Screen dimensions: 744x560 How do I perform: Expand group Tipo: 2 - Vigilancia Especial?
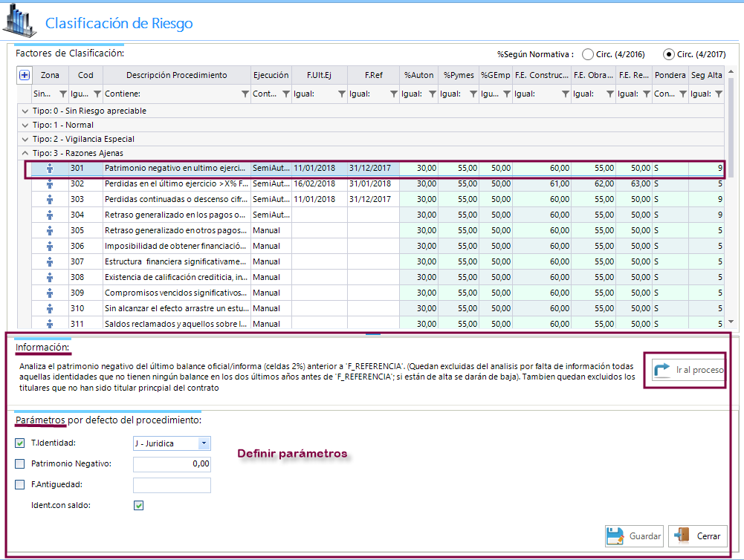25,140
